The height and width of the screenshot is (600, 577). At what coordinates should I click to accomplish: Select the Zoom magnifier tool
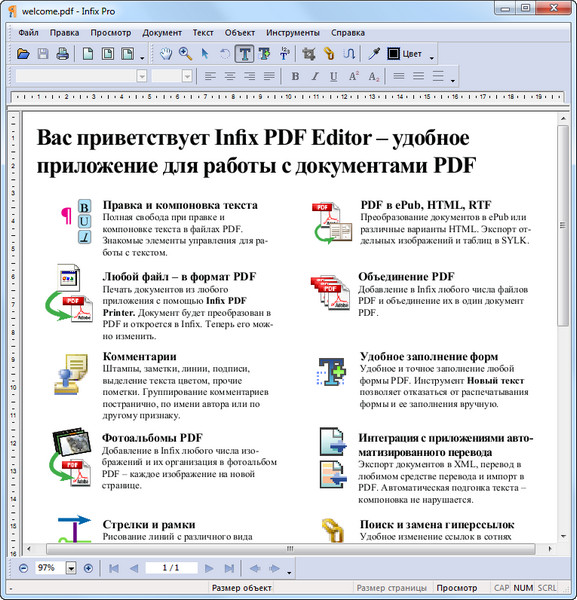pyautogui.click(x=185, y=54)
